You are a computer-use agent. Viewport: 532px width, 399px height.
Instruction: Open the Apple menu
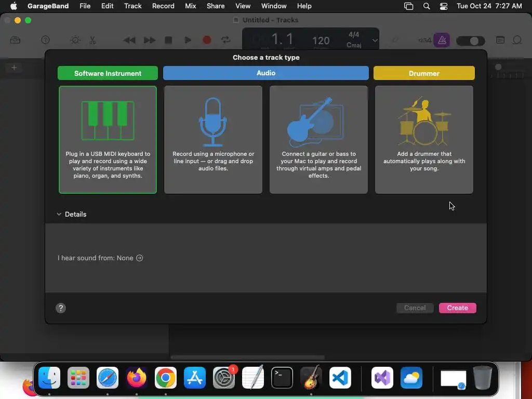(x=14, y=6)
